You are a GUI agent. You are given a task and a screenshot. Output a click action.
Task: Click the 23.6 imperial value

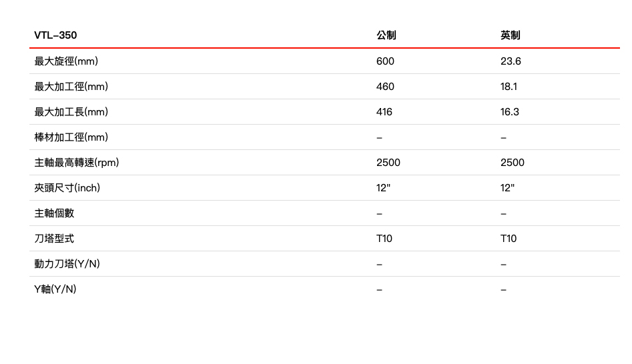pos(511,61)
